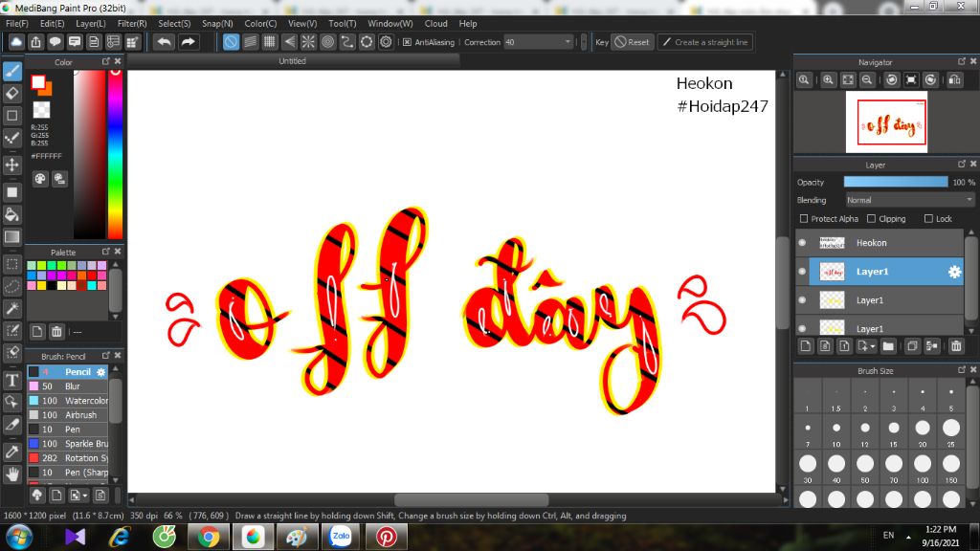The height and width of the screenshot is (551, 980).
Task: Select the Text tool
Action: (x=11, y=380)
